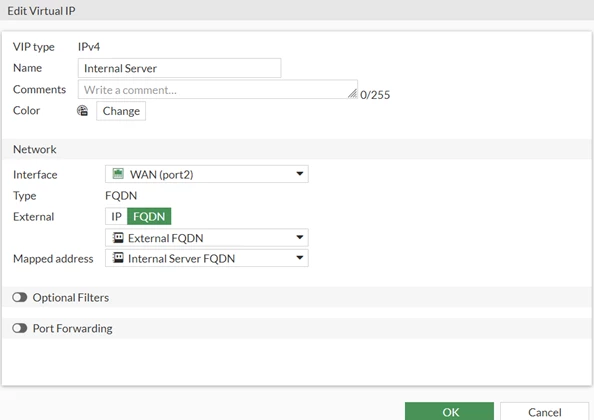Click the comment box resize grip icon
594x420 pixels.
click(353, 94)
